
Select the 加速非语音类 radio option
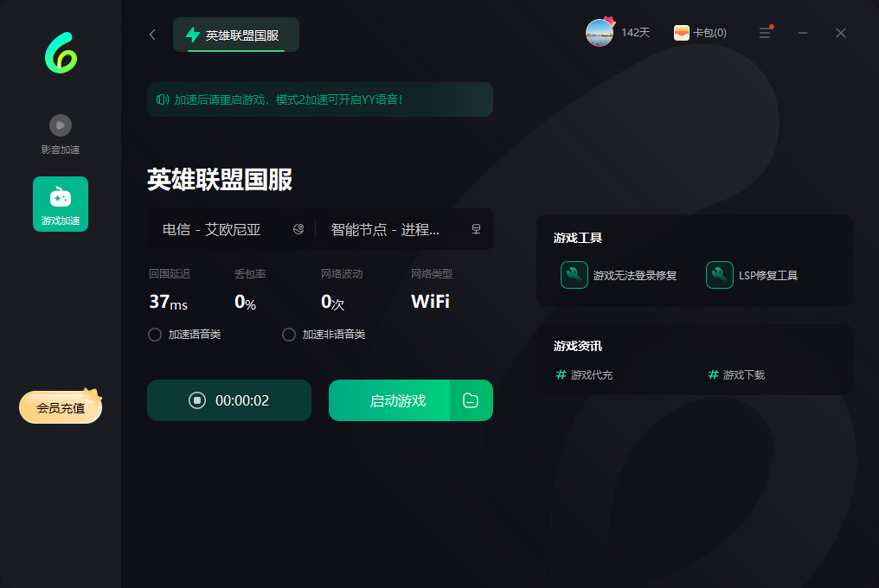coord(289,335)
